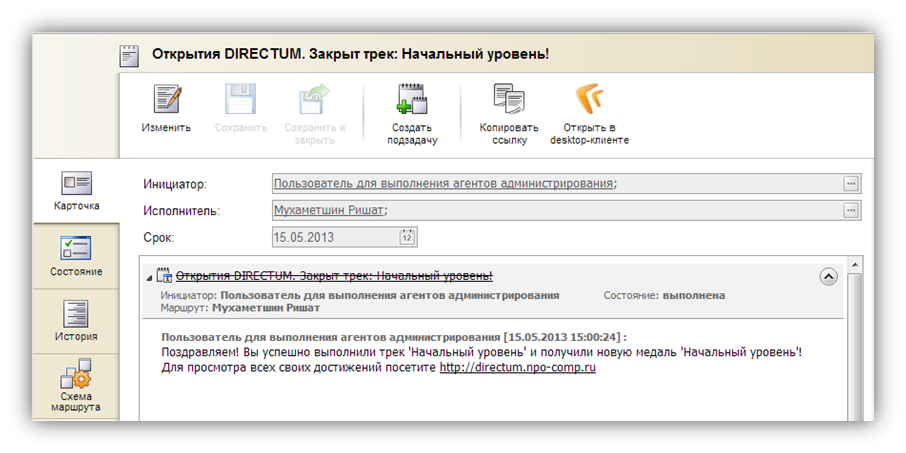Open the Мухаметшин Ришат performer link
This screenshot has width=906, height=453.
tap(328, 210)
